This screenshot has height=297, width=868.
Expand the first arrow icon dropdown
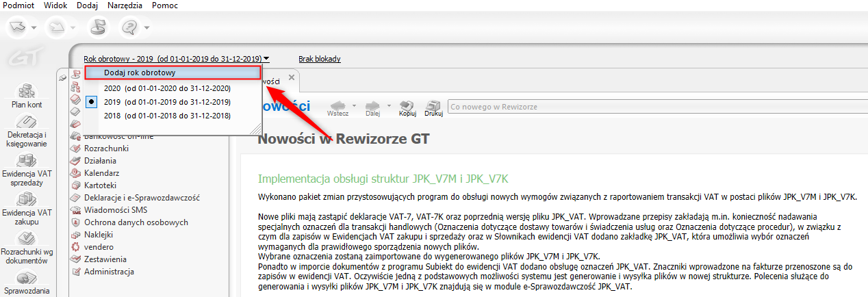point(36,28)
